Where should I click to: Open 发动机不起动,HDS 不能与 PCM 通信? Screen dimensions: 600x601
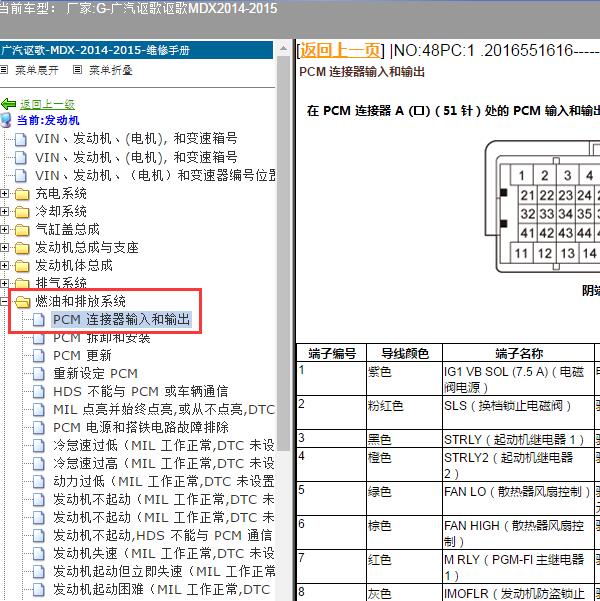[163, 535]
